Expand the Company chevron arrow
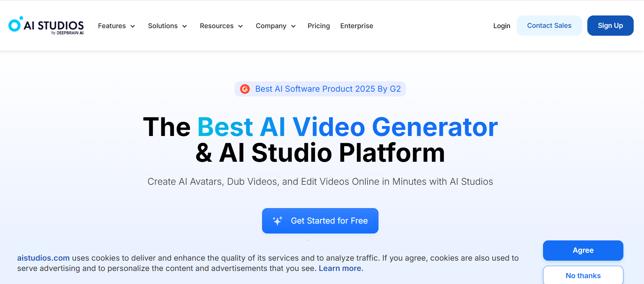 tap(293, 26)
